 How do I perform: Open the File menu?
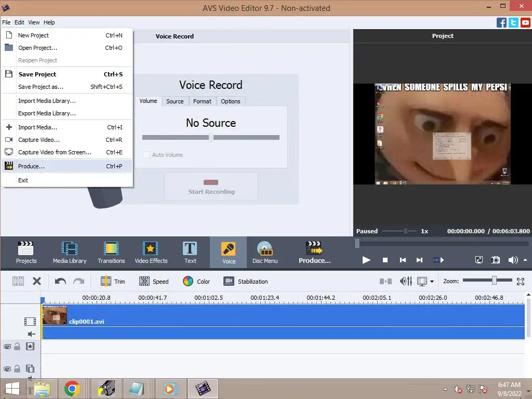click(x=6, y=22)
